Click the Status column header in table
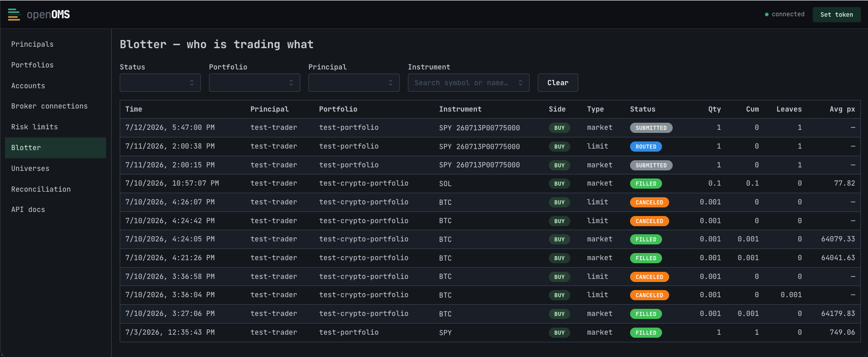This screenshot has height=357, width=868. [x=643, y=109]
